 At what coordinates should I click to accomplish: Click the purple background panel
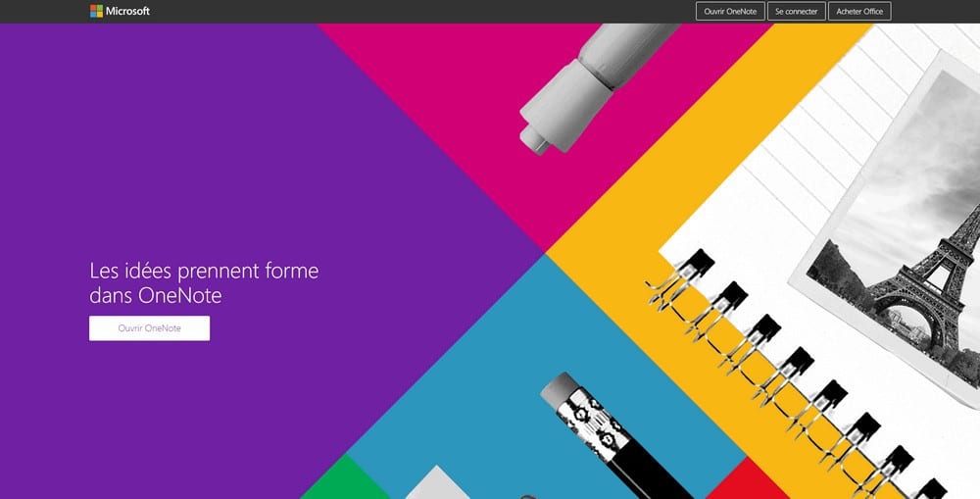196,147
